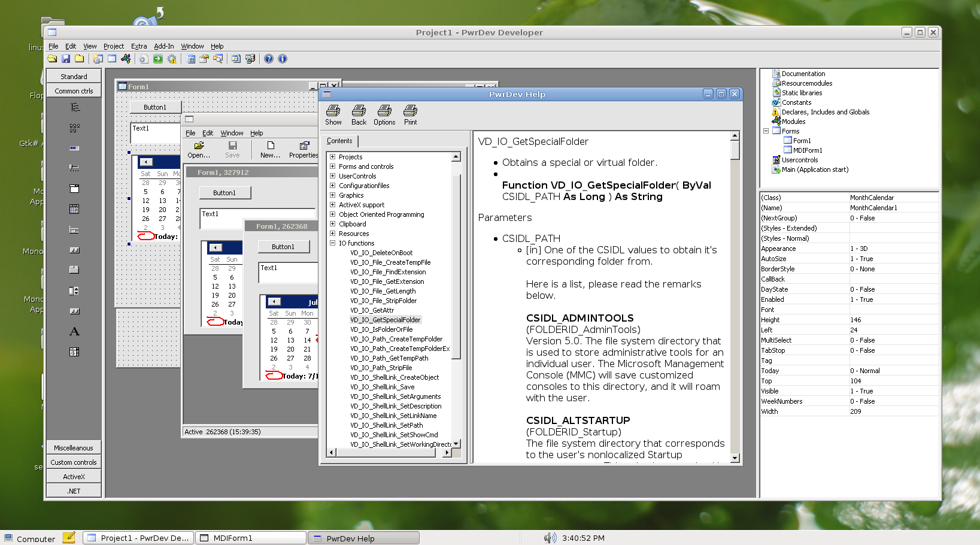Screen dimensions: 980x545
Task: Open the Add-In menu
Action: tap(163, 46)
